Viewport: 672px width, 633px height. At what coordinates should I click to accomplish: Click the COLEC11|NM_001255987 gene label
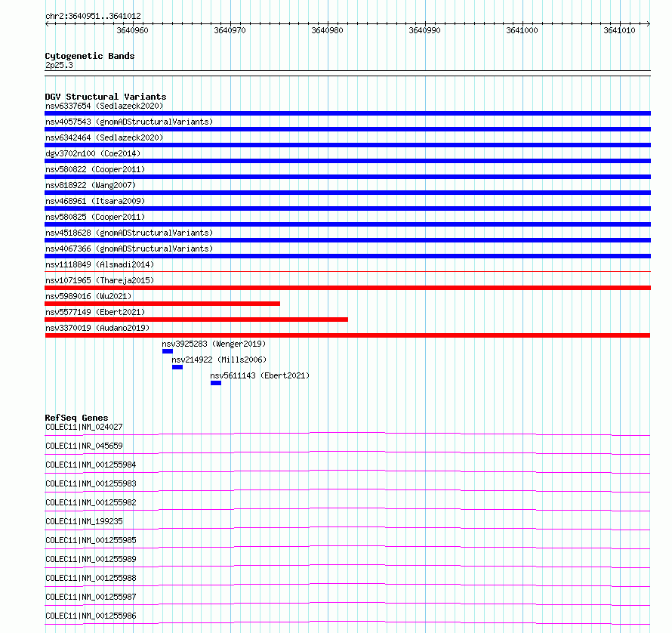coord(91,597)
